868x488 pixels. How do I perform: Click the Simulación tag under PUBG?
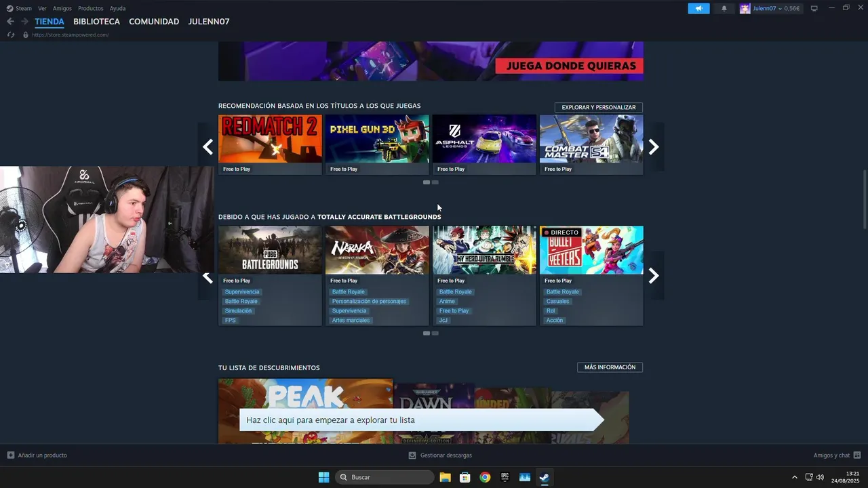[x=238, y=311]
